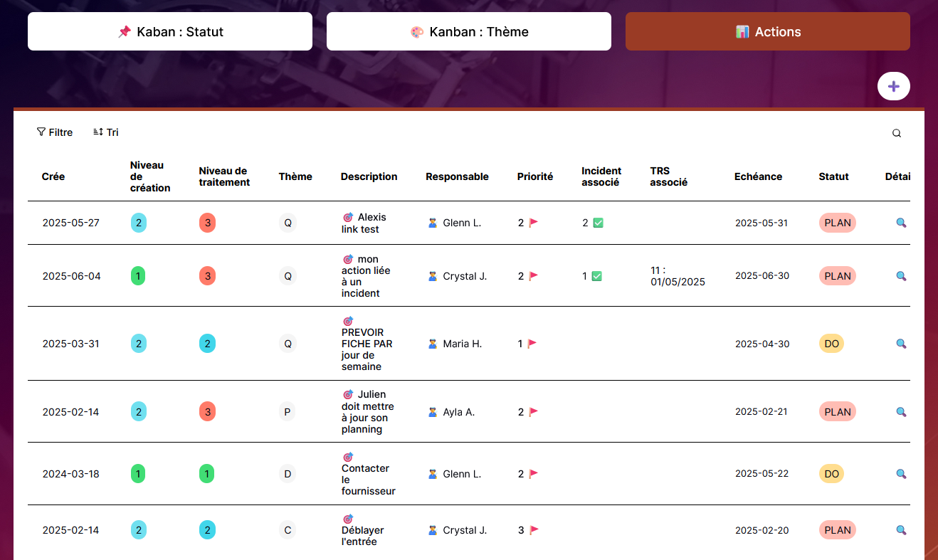Click DO status badge in 2024-03-18 row
Viewport: 938px width, 560px height.
coord(831,474)
